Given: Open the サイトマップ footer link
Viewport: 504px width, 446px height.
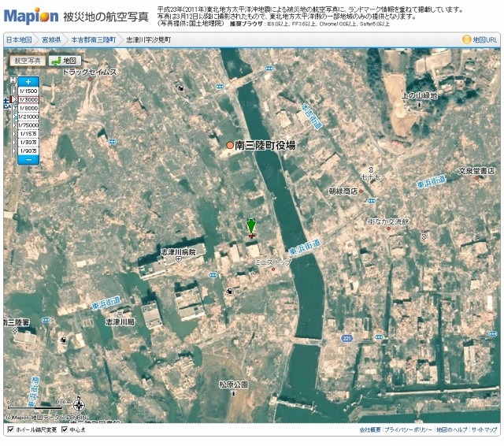Looking at the screenshot, I should [484, 429].
